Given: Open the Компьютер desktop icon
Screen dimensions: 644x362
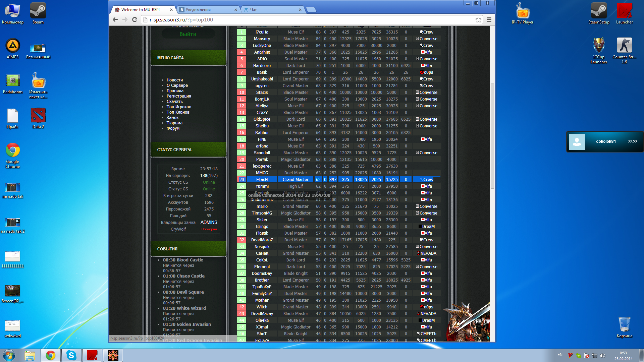Looking at the screenshot, I should pos(13,13).
